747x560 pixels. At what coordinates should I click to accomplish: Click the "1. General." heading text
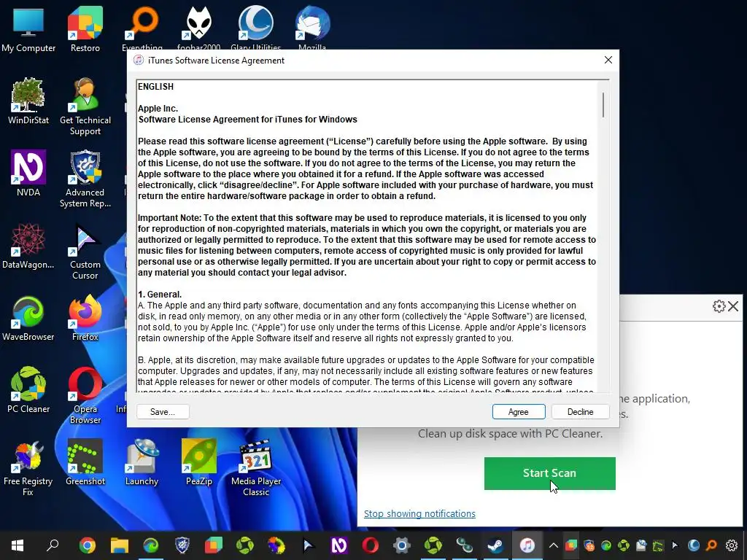point(160,295)
